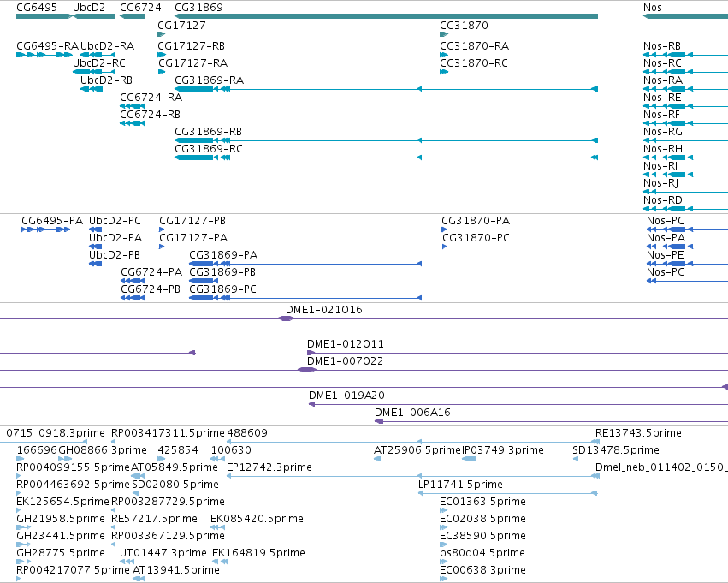Image resolution: width=728 pixels, height=583 pixels.
Task: Click transcript CG17127-RB
Action: click(x=192, y=46)
